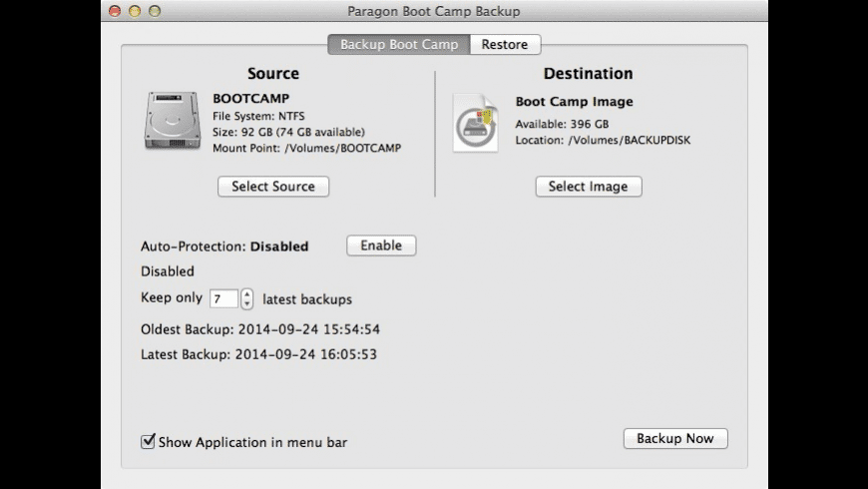This screenshot has width=868, height=489.
Task: Zoom the window with the green button
Action: click(155, 11)
